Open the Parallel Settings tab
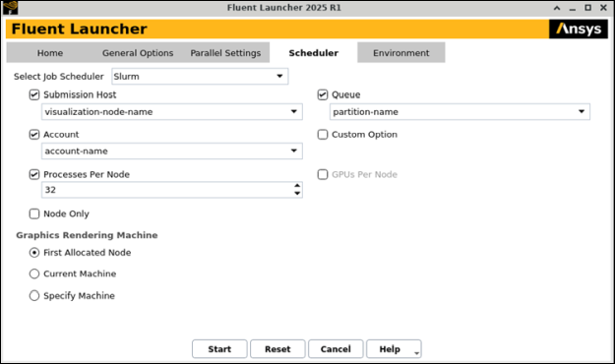The height and width of the screenshot is (364, 615). [x=225, y=53]
